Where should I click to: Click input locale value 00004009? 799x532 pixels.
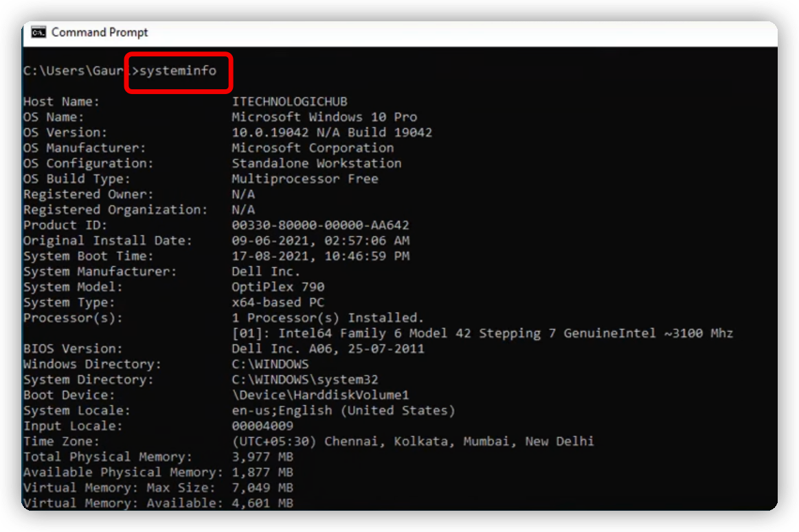(262, 426)
